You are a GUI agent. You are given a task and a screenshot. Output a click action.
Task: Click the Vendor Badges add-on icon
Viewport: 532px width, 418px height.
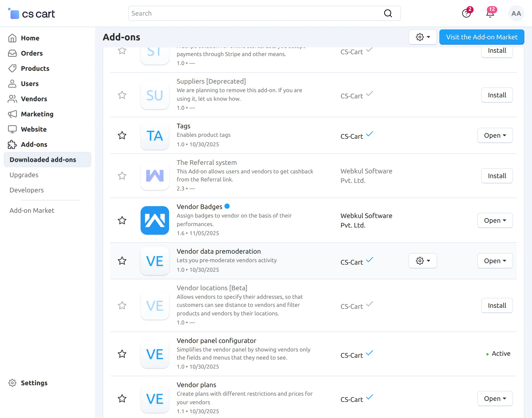coord(155,220)
